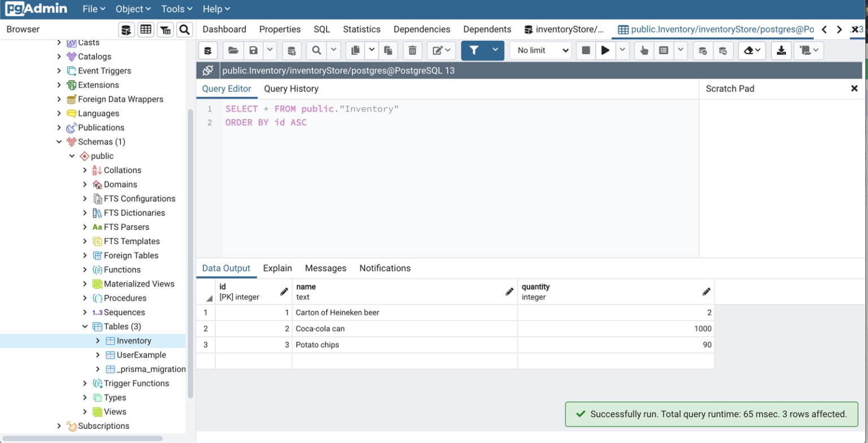Open the Clear eraser dropdown
The image size is (868, 443).
coord(752,50)
